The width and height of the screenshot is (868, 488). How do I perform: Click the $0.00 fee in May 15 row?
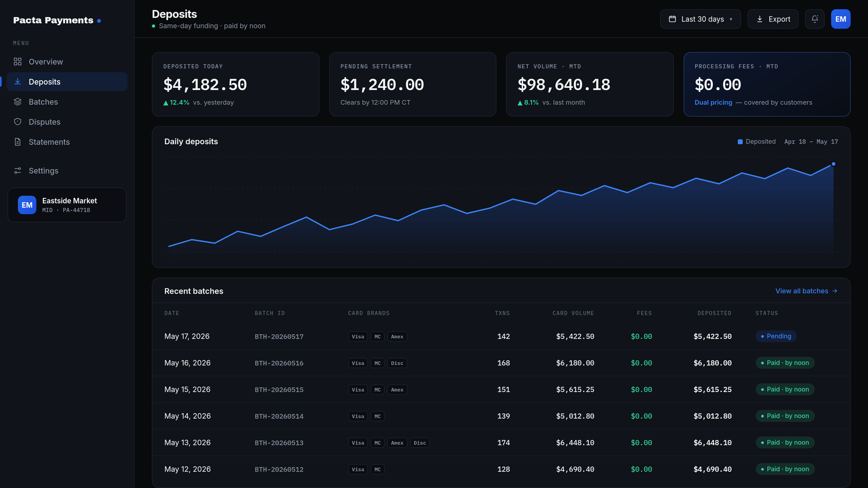point(642,389)
